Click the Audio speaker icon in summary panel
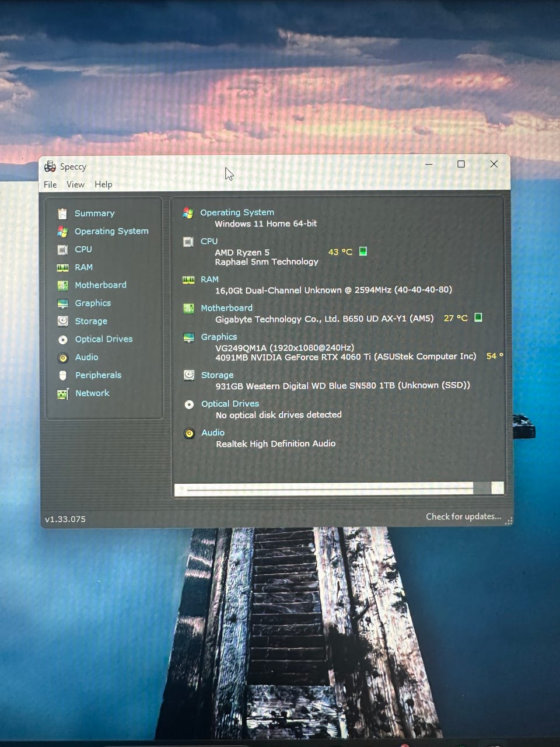The image size is (560, 747). tap(189, 434)
